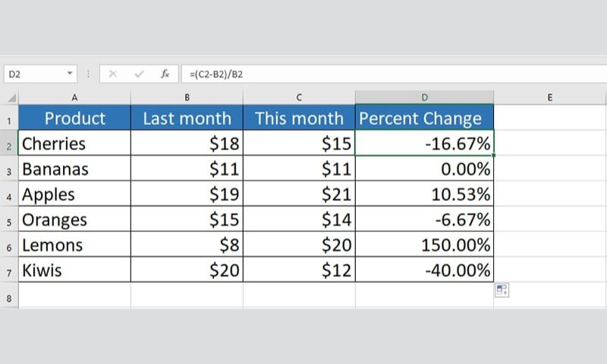Screen dimensions: 607x364
Task: Select row 2 header
Action: click(x=9, y=143)
